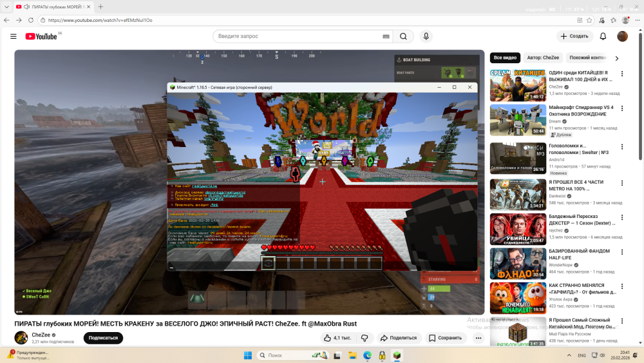Switch to Microsoft Edge on the taskbar

pos(367,355)
